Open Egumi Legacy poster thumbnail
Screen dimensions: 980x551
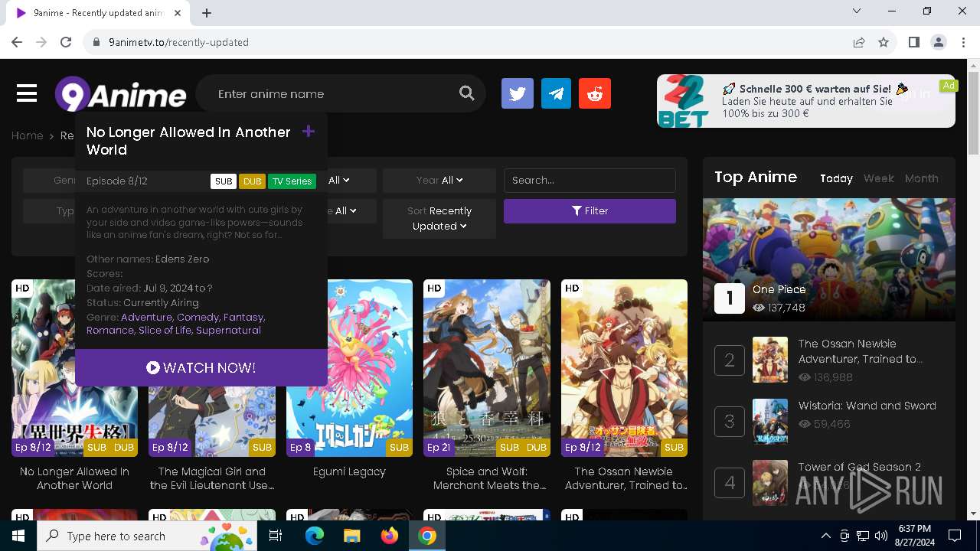[x=349, y=368]
